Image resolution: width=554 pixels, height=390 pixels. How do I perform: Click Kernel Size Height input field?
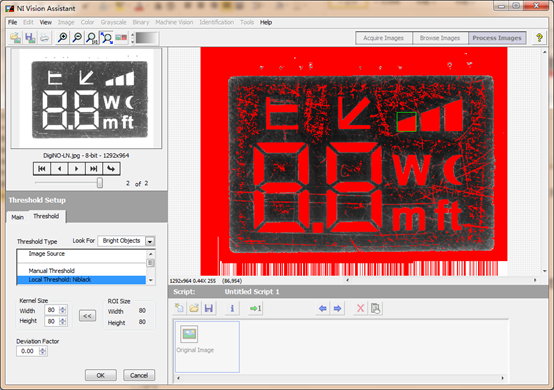52,321
